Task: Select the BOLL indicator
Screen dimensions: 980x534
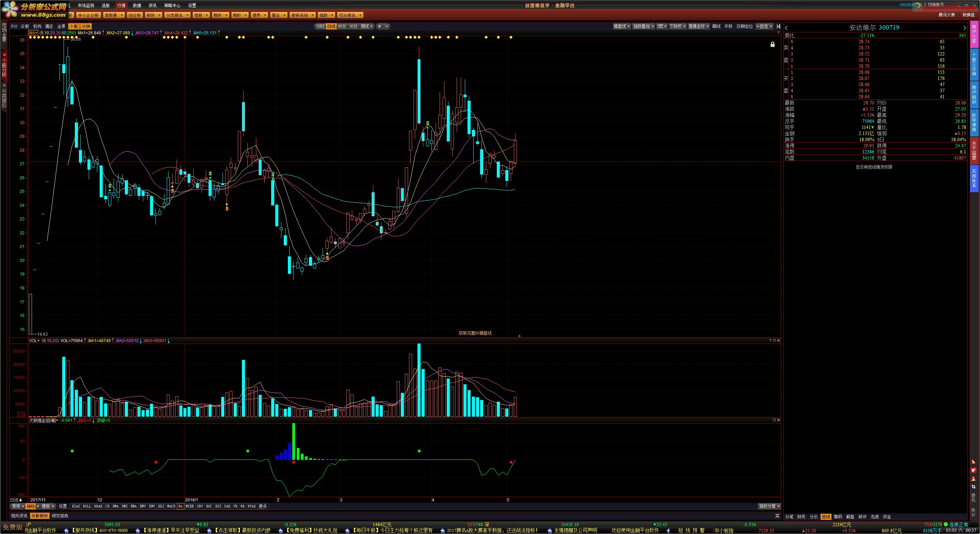Action: [x=87, y=506]
